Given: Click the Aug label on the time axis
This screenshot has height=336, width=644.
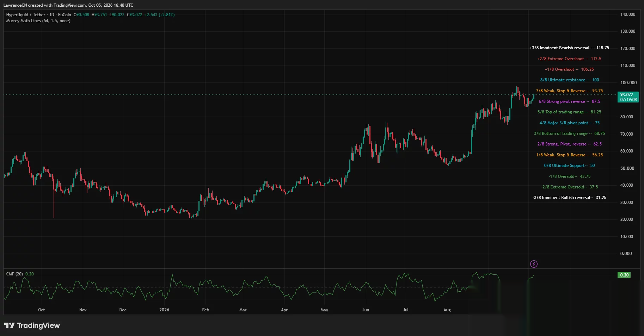Looking at the screenshot, I should coord(447,310).
